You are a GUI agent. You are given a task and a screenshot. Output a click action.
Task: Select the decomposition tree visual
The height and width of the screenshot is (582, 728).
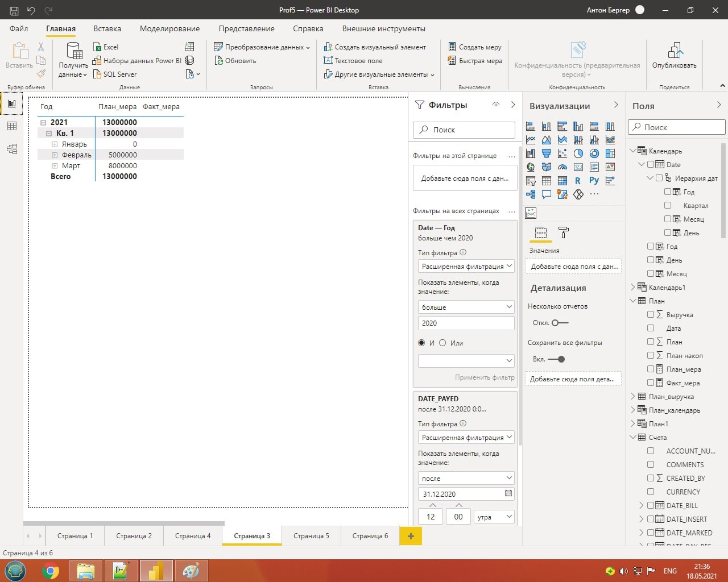pos(531,194)
